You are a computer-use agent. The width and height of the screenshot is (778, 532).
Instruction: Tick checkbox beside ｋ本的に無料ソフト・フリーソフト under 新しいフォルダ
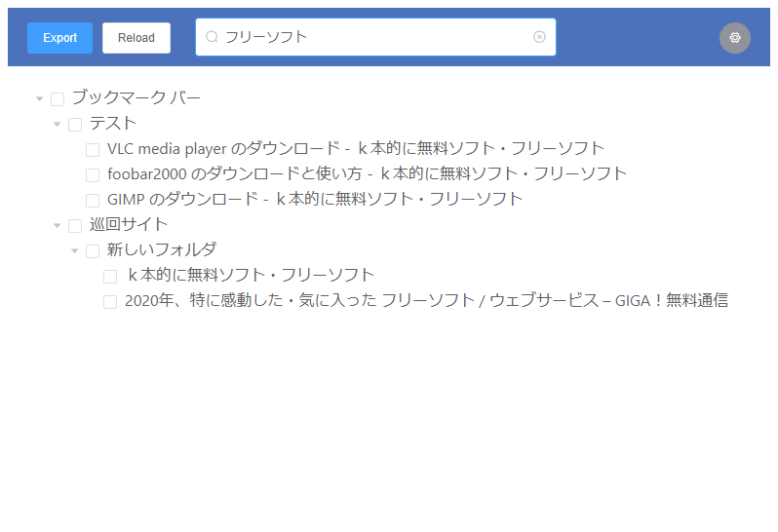[110, 277]
